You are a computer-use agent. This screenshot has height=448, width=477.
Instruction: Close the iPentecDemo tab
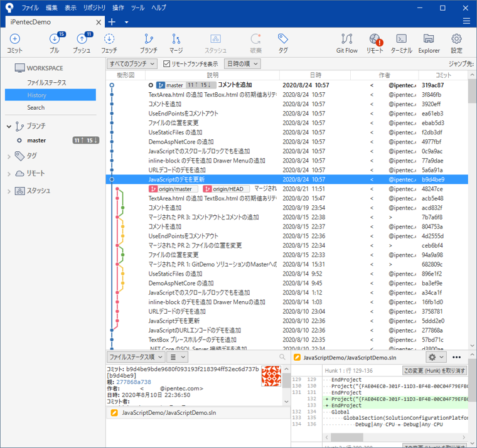click(99, 22)
